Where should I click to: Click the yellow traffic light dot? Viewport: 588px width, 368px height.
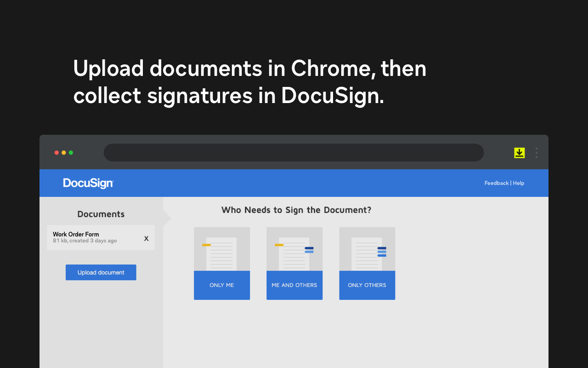pos(63,152)
